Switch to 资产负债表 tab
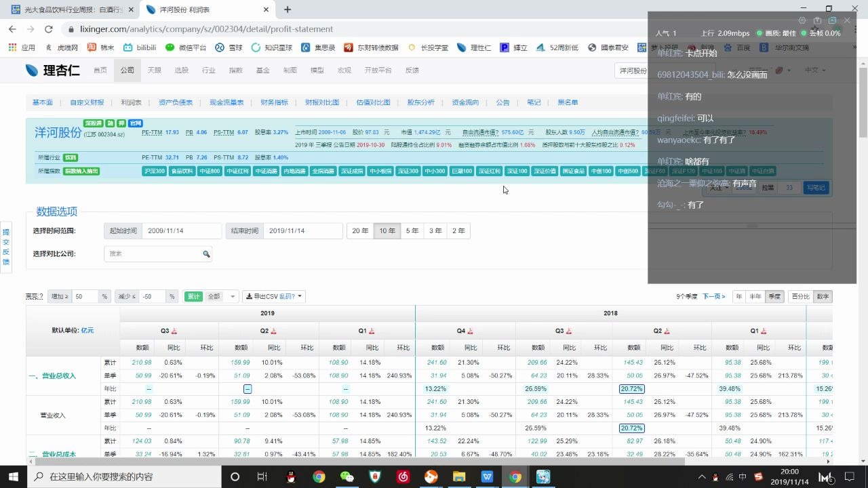 coord(176,102)
